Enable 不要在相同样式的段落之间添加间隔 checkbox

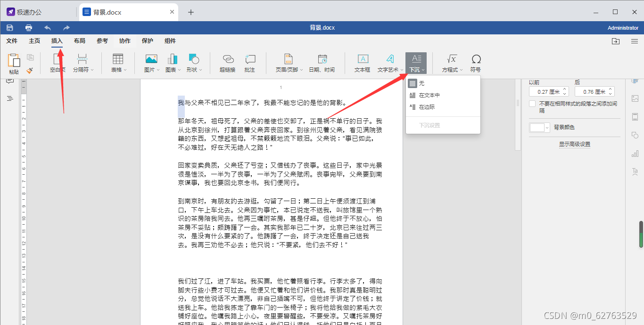(532, 103)
